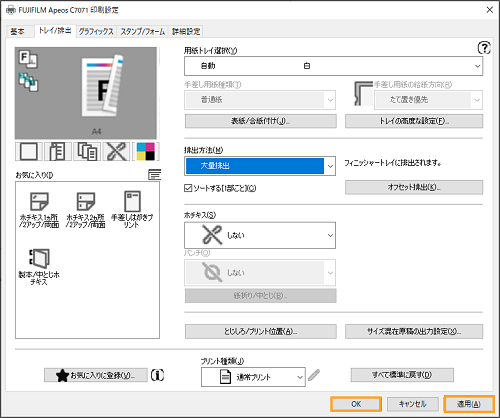
Task: Close the print settings dialog
Action: point(490,10)
